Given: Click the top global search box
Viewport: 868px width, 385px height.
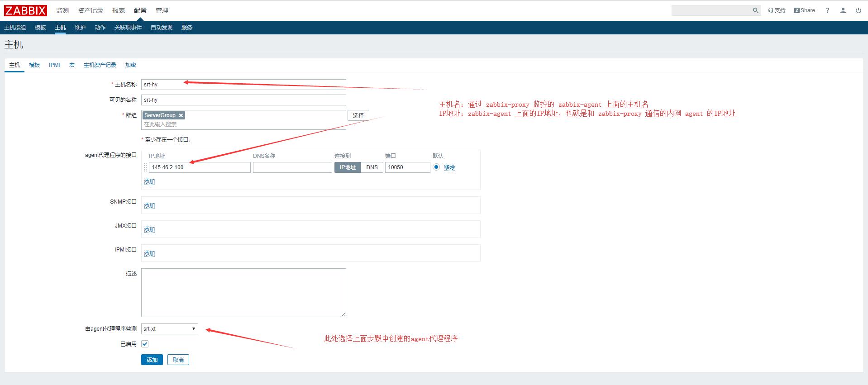Looking at the screenshot, I should point(711,10).
